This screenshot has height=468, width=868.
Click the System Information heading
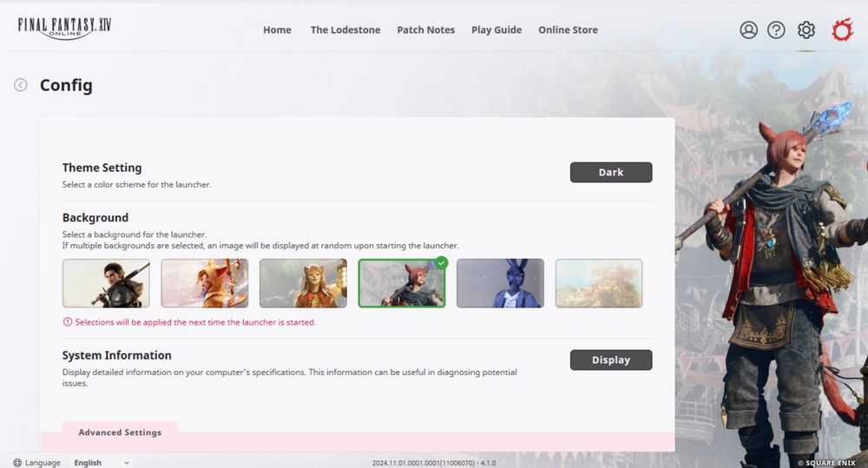click(117, 356)
